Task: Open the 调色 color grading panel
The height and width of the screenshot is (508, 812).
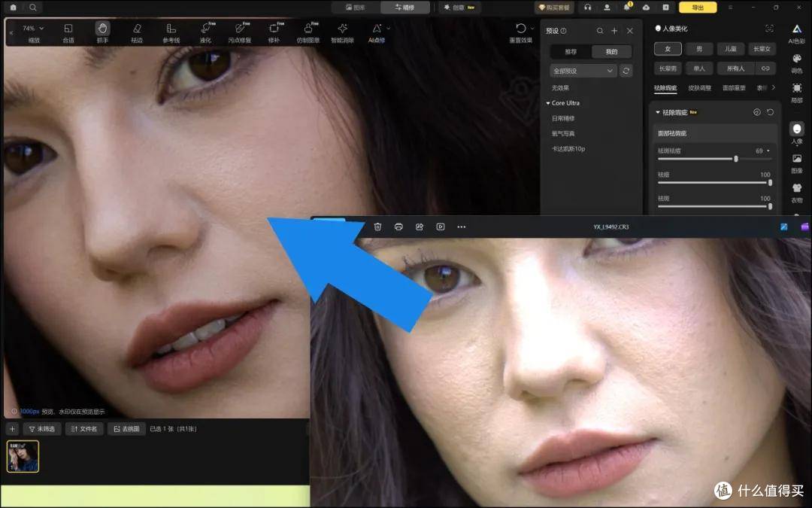Action: tap(796, 63)
